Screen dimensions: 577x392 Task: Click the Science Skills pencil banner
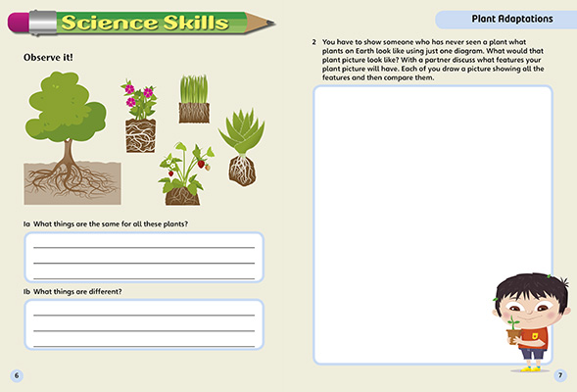(x=141, y=23)
